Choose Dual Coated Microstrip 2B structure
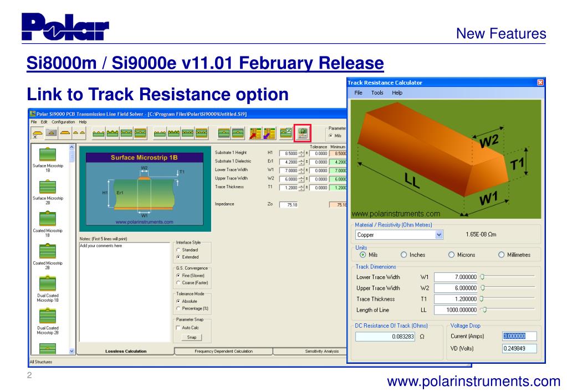Image resolution: width=567 pixels, height=392 pixels. click(48, 322)
